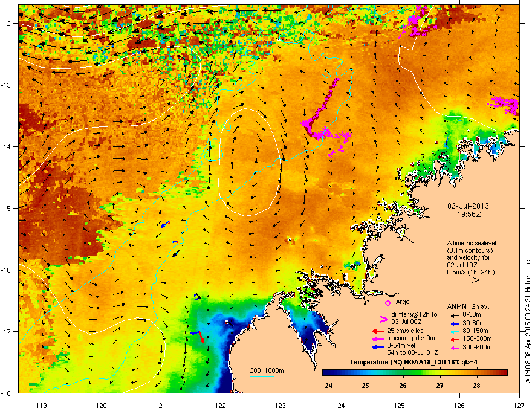Click the colour bar label '27'
The height and width of the screenshot is (411, 532).
(440, 386)
